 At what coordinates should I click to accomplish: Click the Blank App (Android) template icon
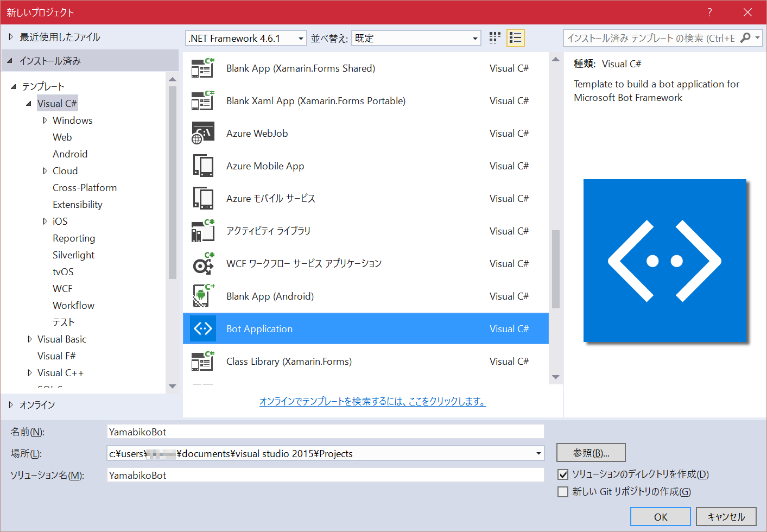(203, 296)
